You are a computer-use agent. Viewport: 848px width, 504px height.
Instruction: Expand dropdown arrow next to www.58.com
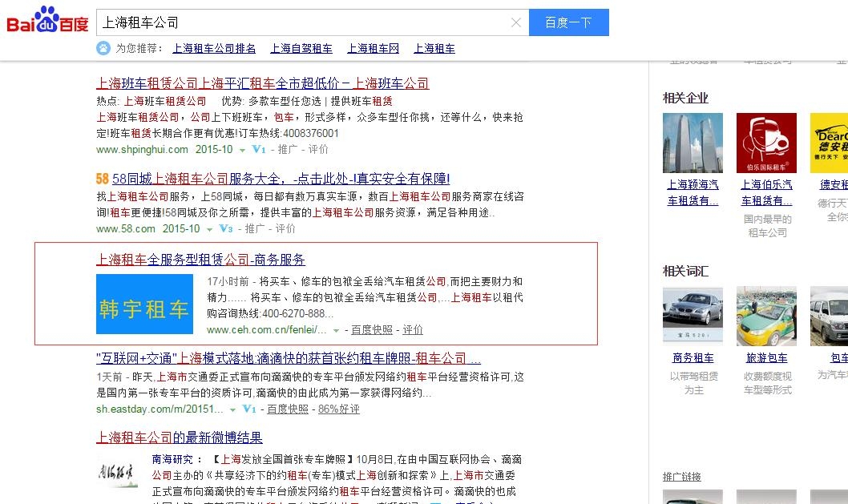click(209, 229)
